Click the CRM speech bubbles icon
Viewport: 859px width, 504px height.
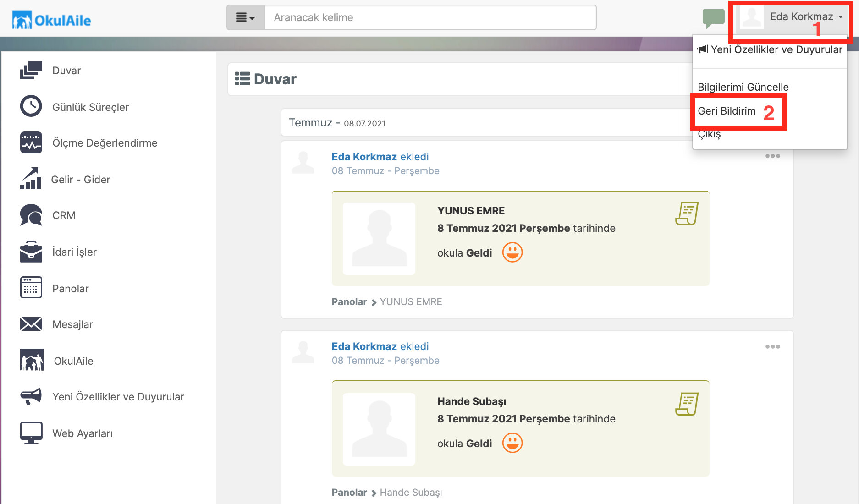pos(31,215)
